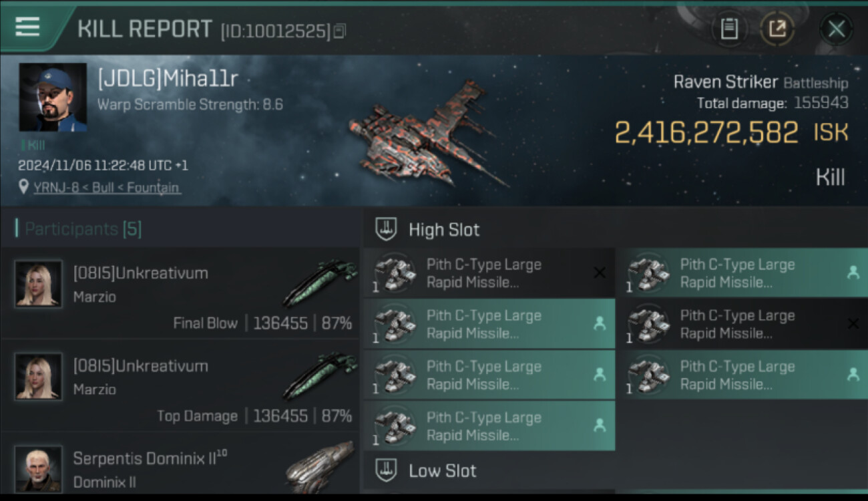
Task: Click the share kill report icon
Action: (777, 29)
